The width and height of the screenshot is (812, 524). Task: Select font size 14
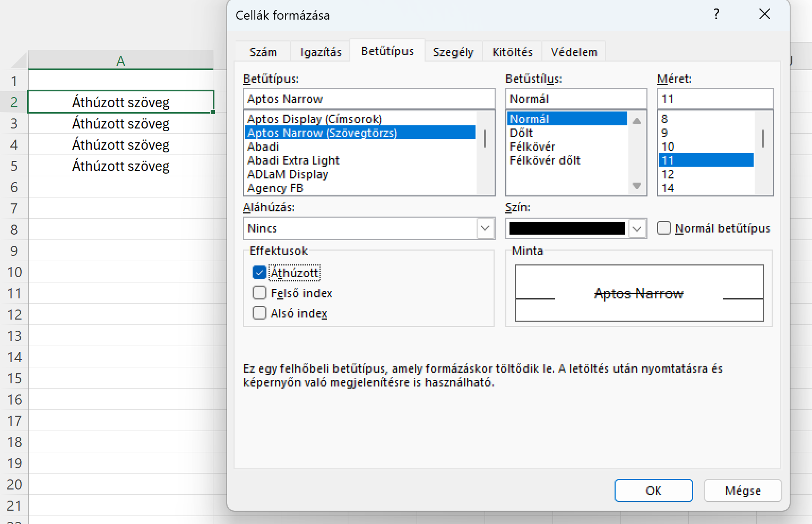(668, 188)
